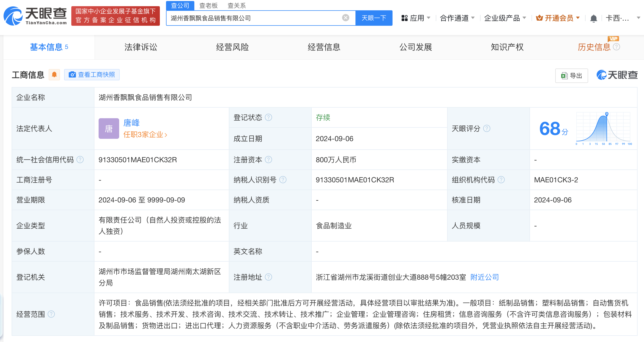Click credit code 91330501MAE01CK32R under 统一社会信用代码
This screenshot has width=644, height=342.
click(138, 160)
